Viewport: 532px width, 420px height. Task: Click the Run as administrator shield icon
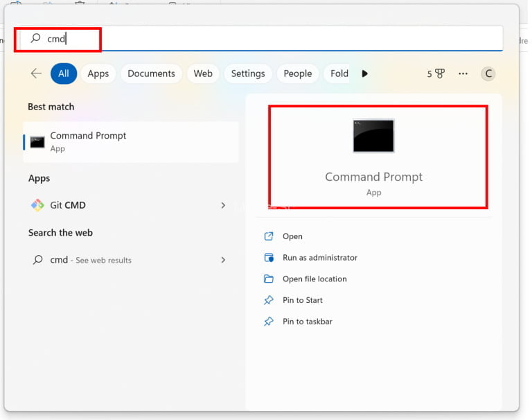tap(269, 258)
